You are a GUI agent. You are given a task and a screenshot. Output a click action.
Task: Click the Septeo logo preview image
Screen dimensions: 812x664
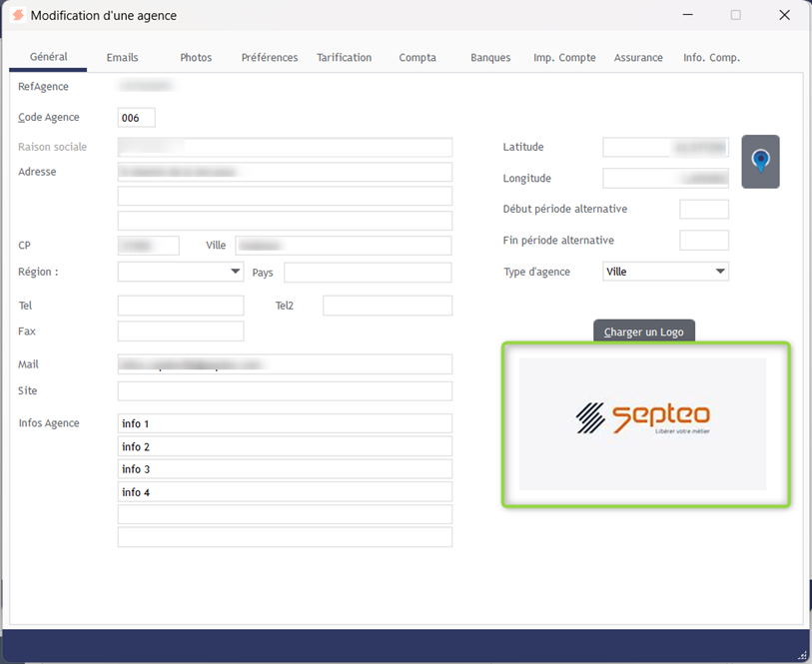pos(642,424)
